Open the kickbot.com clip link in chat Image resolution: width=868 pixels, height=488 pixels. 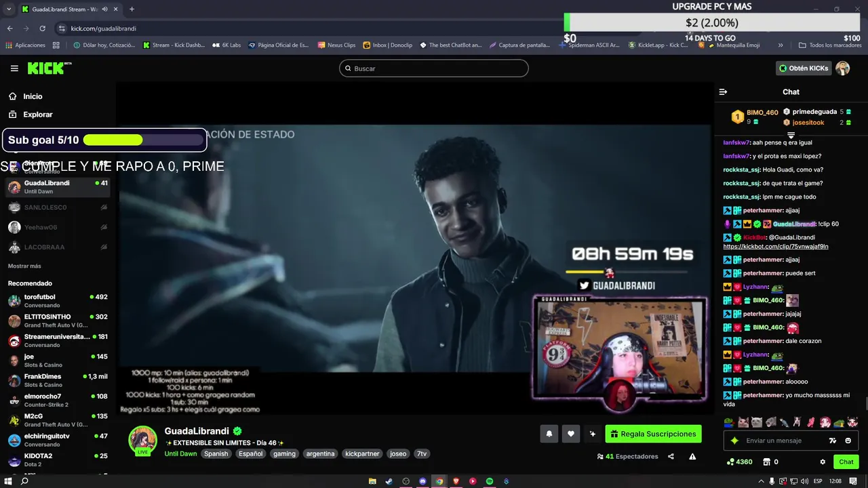(776, 247)
